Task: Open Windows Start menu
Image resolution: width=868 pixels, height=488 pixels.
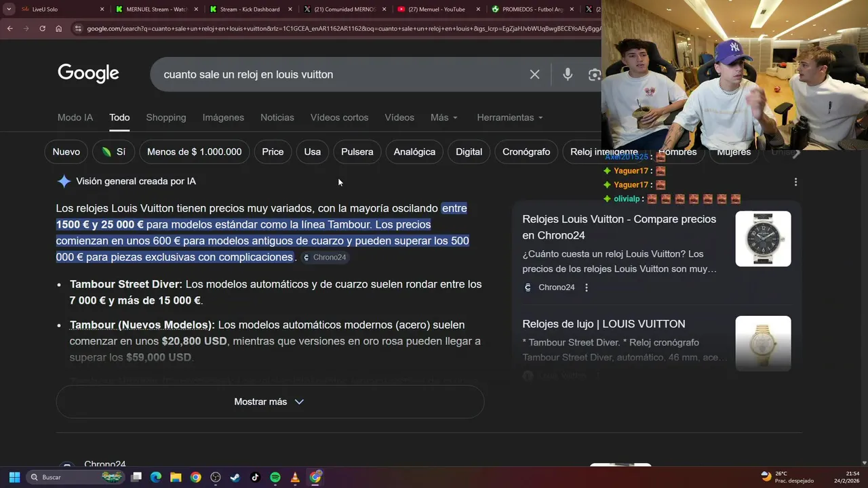Action: [x=14, y=477]
